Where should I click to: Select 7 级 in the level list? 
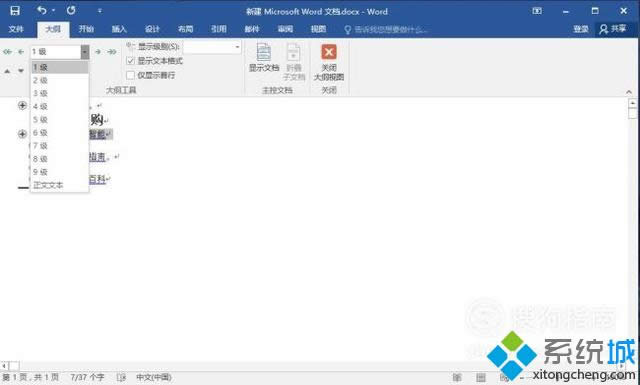[60, 146]
